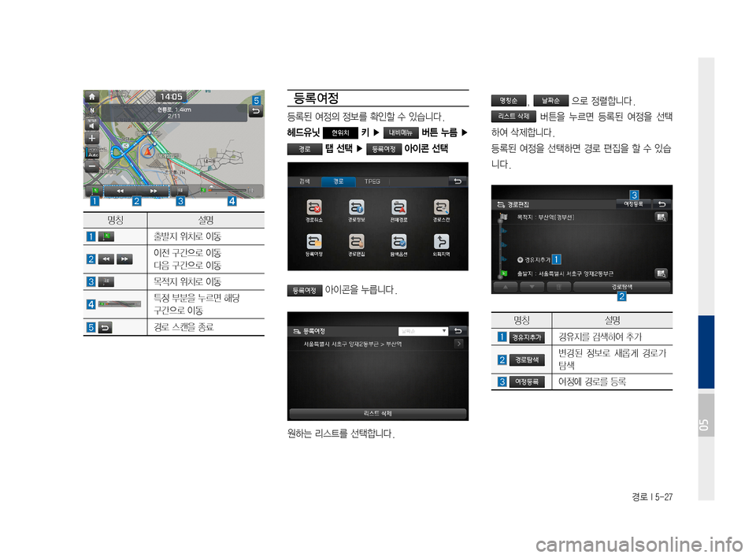Tap the north compass N button

91,110
